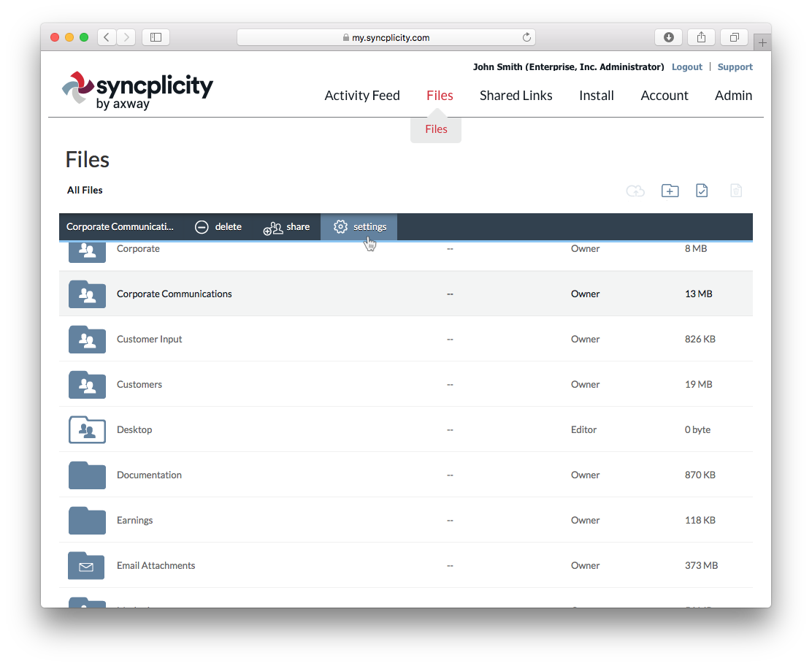This screenshot has width=812, height=666.
Task: Create a new folder with the plus icon
Action: [670, 191]
